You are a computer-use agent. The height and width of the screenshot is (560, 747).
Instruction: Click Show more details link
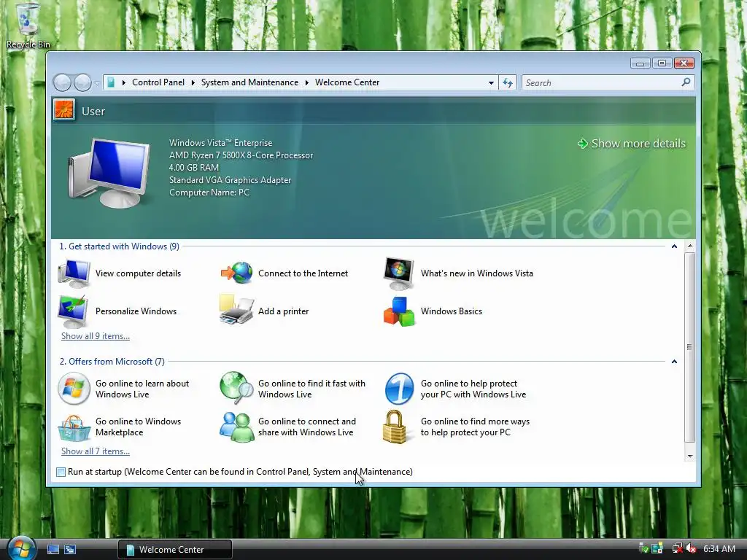pyautogui.click(x=632, y=144)
